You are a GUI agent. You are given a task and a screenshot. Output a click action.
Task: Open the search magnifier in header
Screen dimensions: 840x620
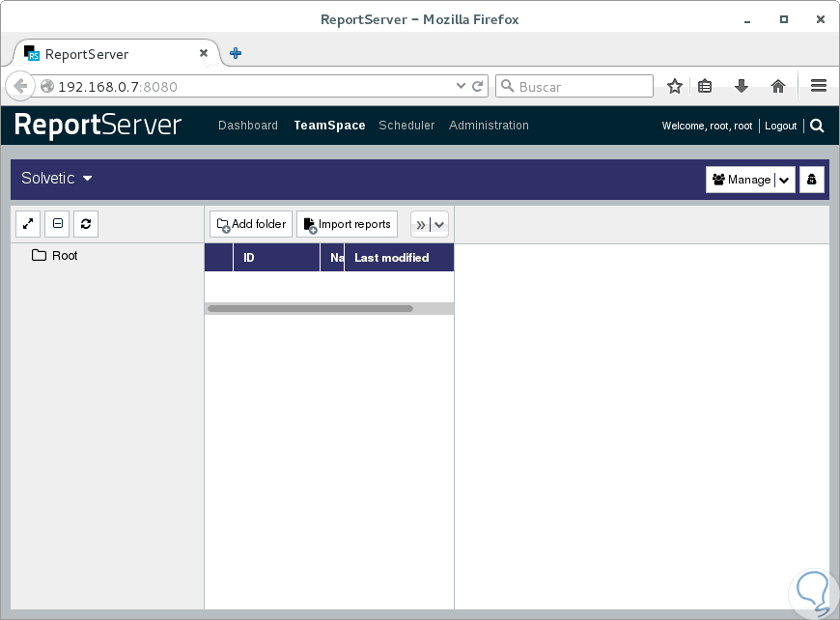pyautogui.click(x=817, y=126)
